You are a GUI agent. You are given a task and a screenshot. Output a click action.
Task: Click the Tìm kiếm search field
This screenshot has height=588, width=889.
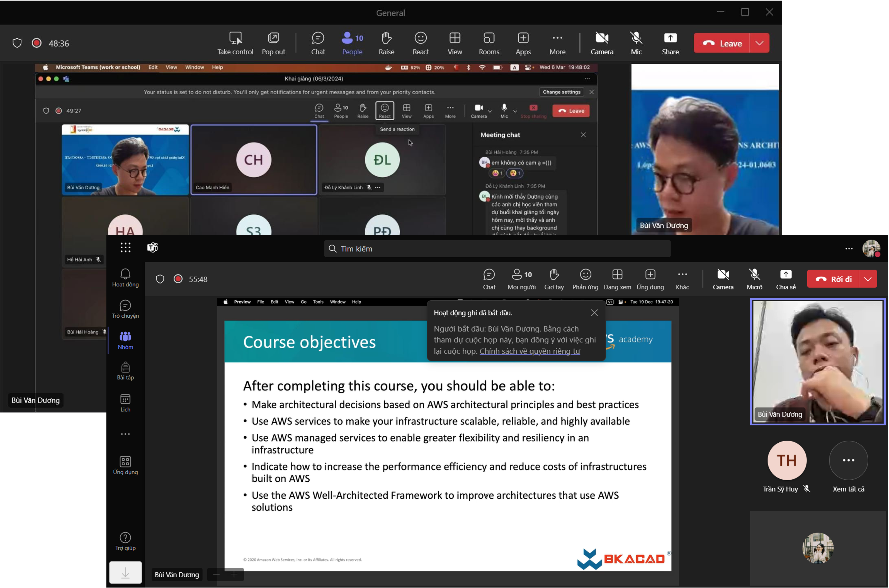coord(497,249)
